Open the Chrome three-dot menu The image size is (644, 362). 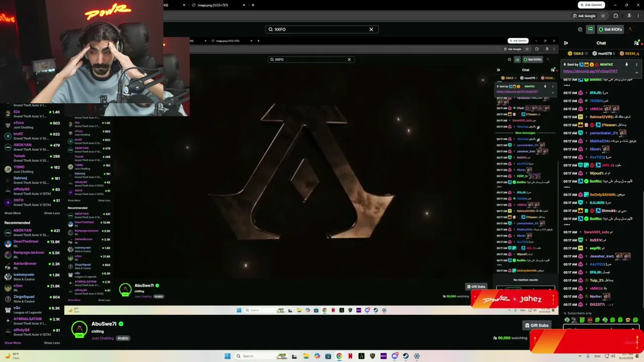(x=638, y=16)
